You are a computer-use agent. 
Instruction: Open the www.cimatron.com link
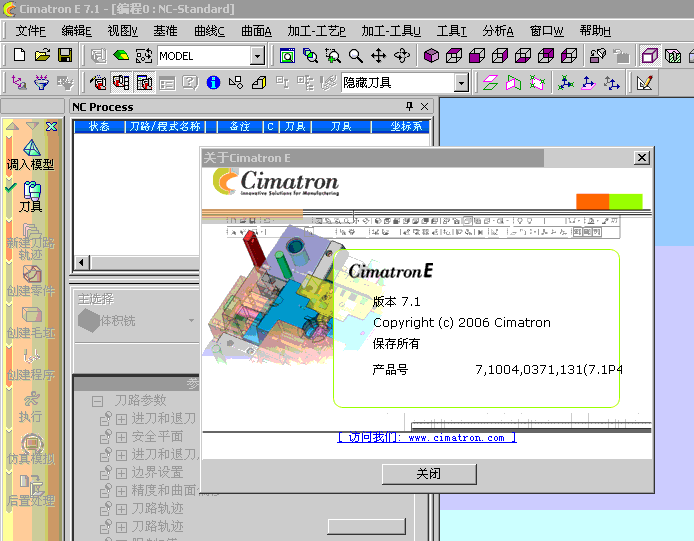[x=427, y=438]
